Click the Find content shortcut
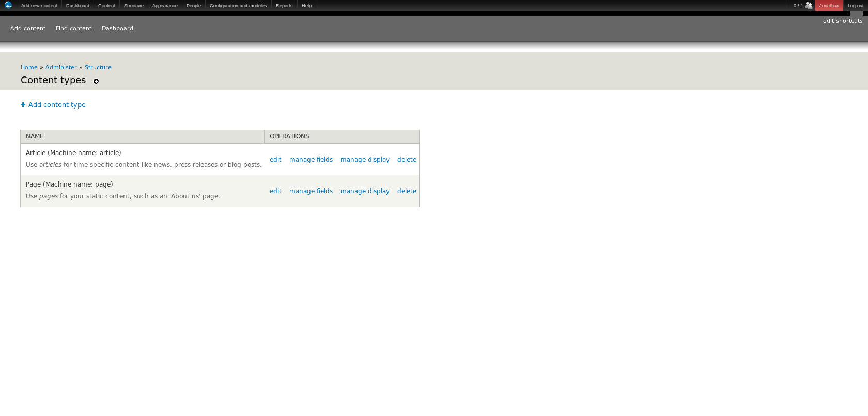Viewport: 868px width, 416px height. (73, 28)
